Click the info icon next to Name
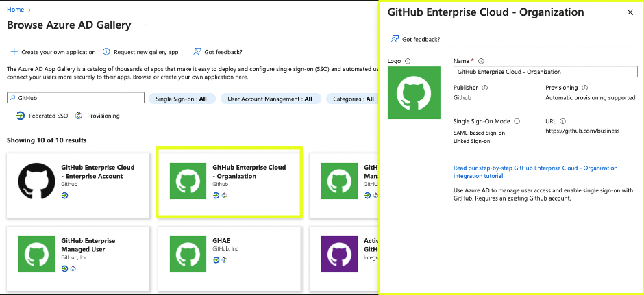Viewport: 644px width, 295px height. click(481, 61)
